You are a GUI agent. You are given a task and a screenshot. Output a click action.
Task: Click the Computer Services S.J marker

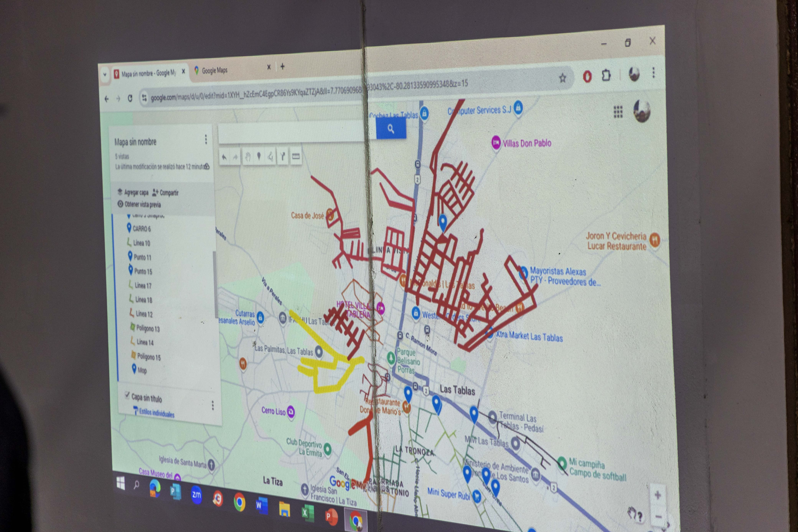(518, 108)
